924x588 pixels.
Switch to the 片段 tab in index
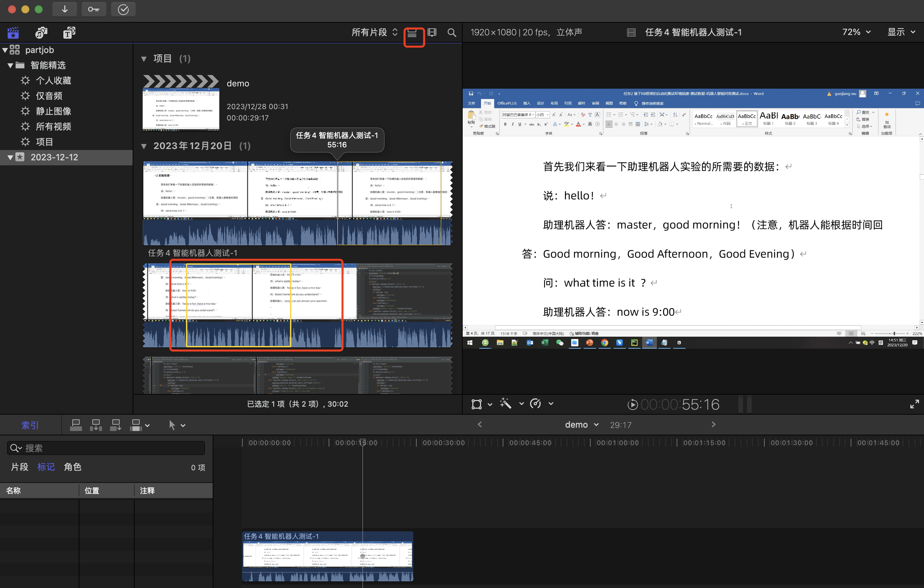(19, 467)
